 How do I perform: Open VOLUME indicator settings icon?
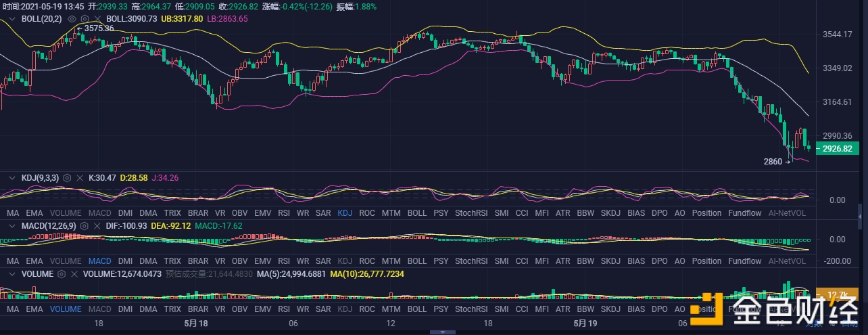tap(62, 274)
